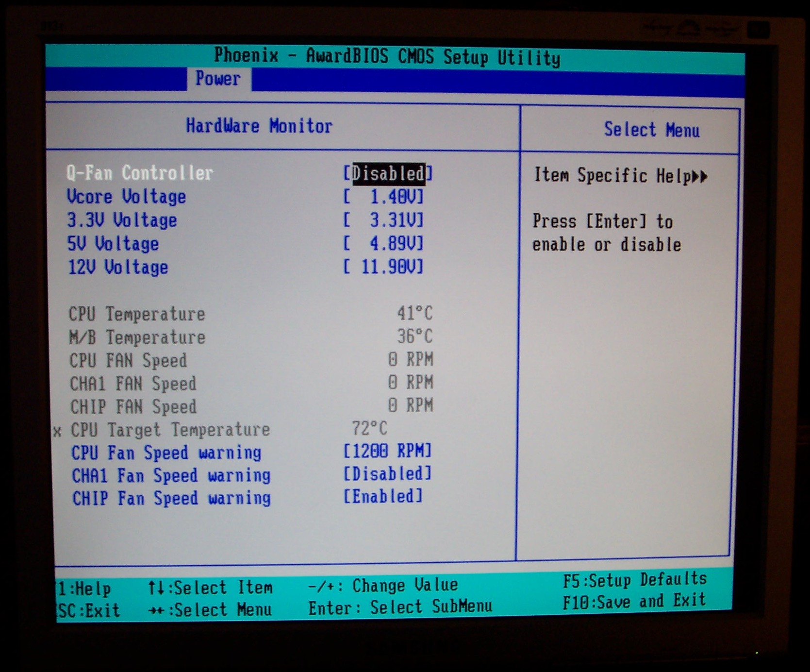This screenshot has height=672, width=810.
Task: Click the 'Press [Enter] to' help line
Action: point(603,221)
